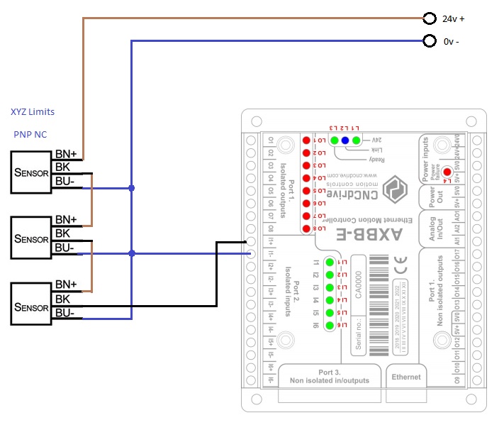
Task: Click the green I6 input LED
Action: [329, 326]
